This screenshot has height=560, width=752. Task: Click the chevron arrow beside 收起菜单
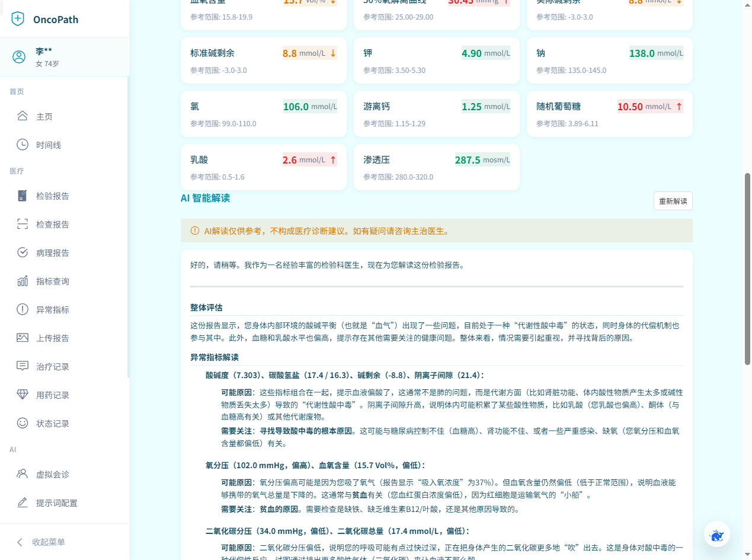[20, 542]
